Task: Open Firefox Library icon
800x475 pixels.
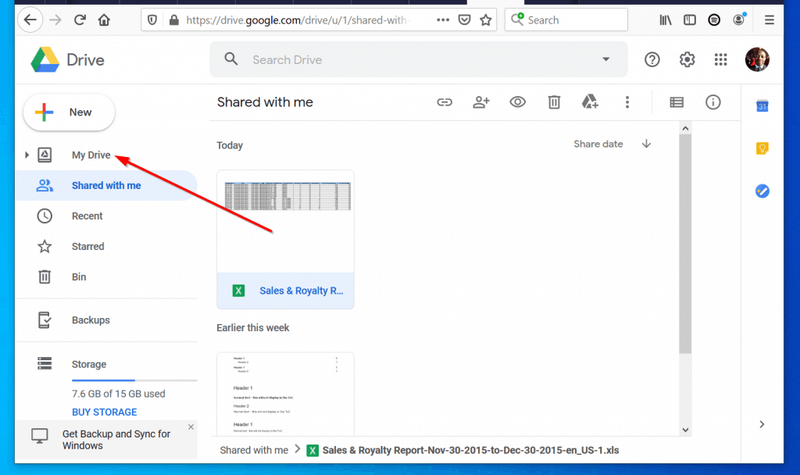Action: tap(665, 20)
